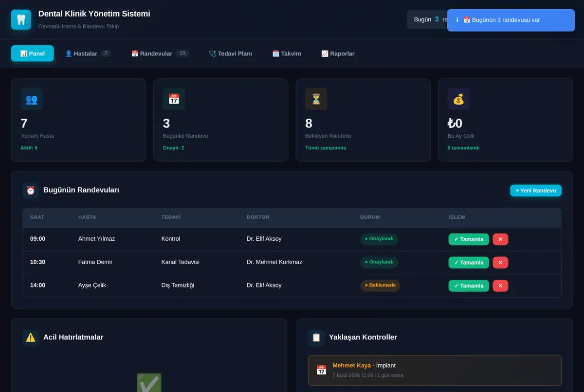The width and height of the screenshot is (584, 392).
Task: Click Kanal Tedavisi treatment cell
Action: [x=181, y=262]
